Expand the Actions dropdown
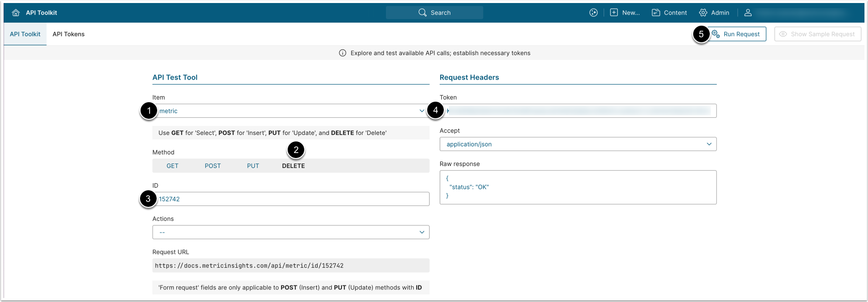Screen dimensions: 868x302 (291, 233)
